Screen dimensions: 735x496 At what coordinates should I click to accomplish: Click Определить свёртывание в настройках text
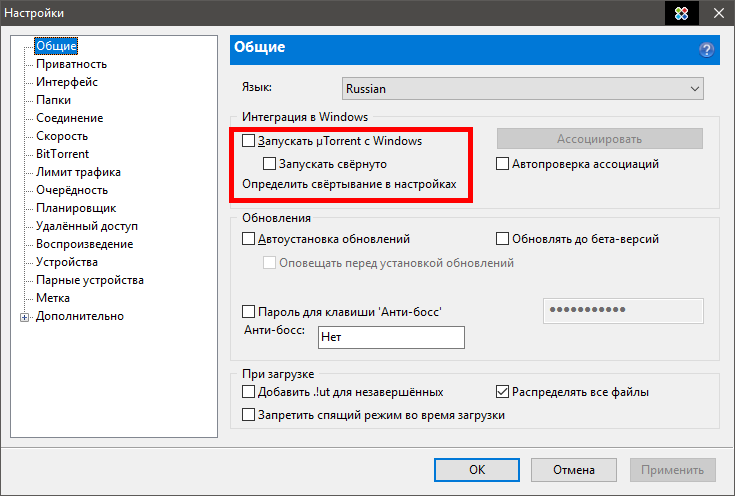pyautogui.click(x=349, y=184)
